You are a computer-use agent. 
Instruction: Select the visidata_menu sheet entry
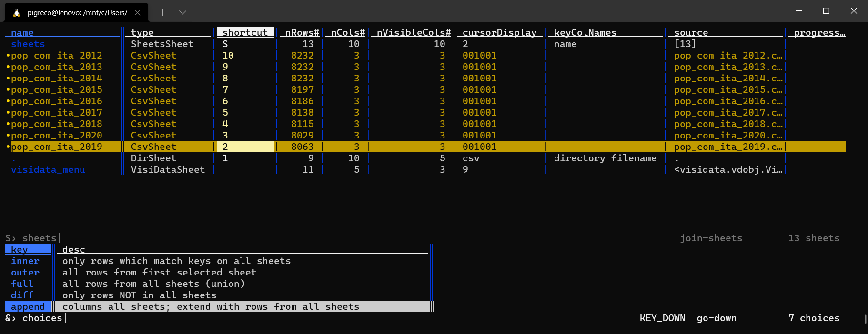(x=48, y=170)
